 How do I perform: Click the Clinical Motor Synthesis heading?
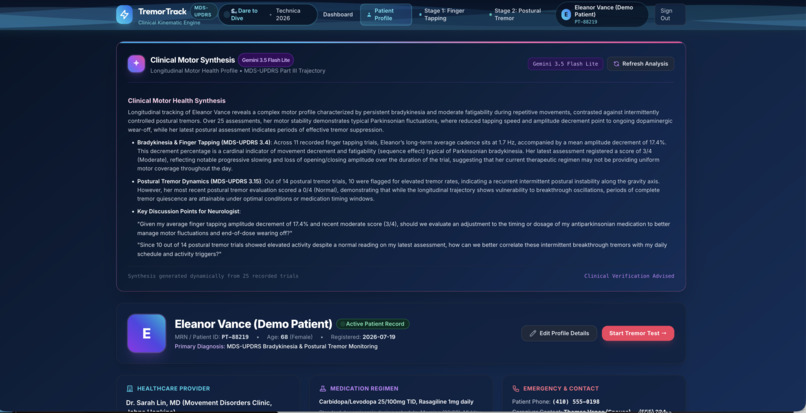(x=193, y=60)
